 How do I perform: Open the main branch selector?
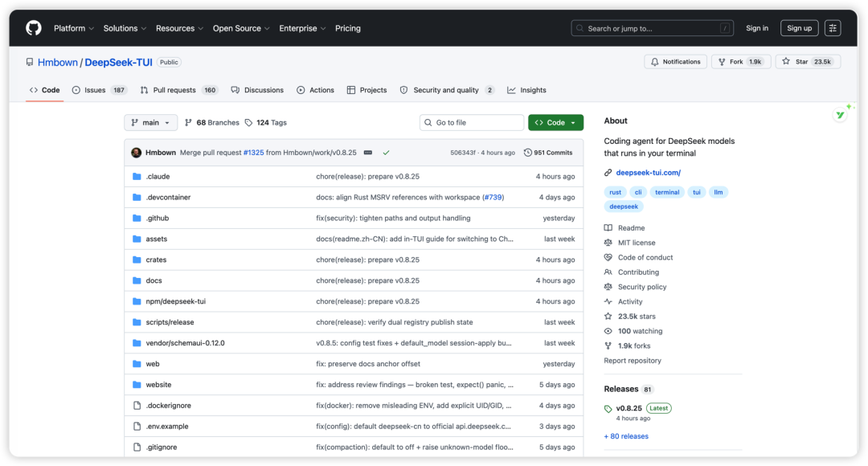(x=150, y=123)
